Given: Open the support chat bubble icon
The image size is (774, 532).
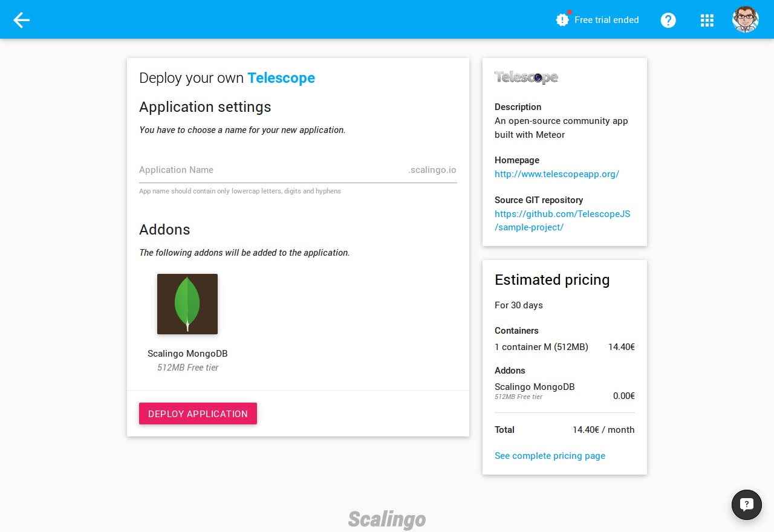Looking at the screenshot, I should tap(746, 504).
